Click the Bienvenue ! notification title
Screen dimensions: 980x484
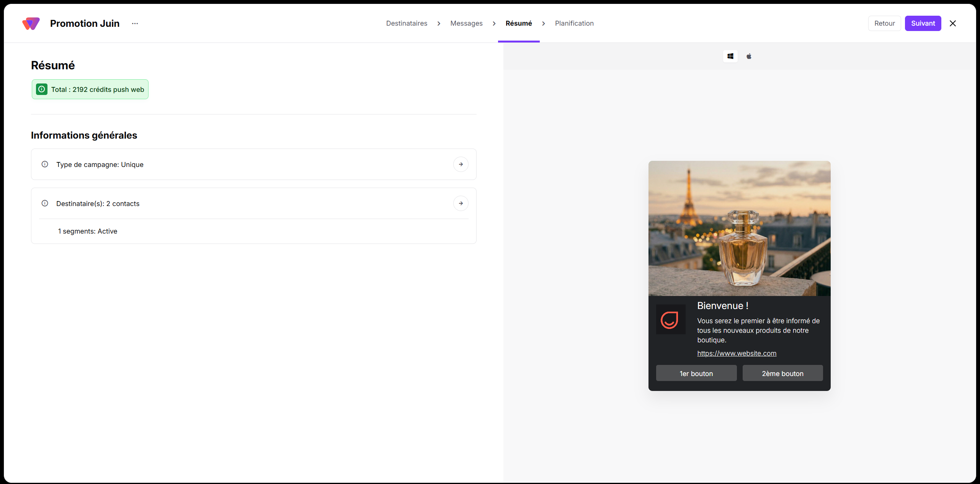click(722, 306)
